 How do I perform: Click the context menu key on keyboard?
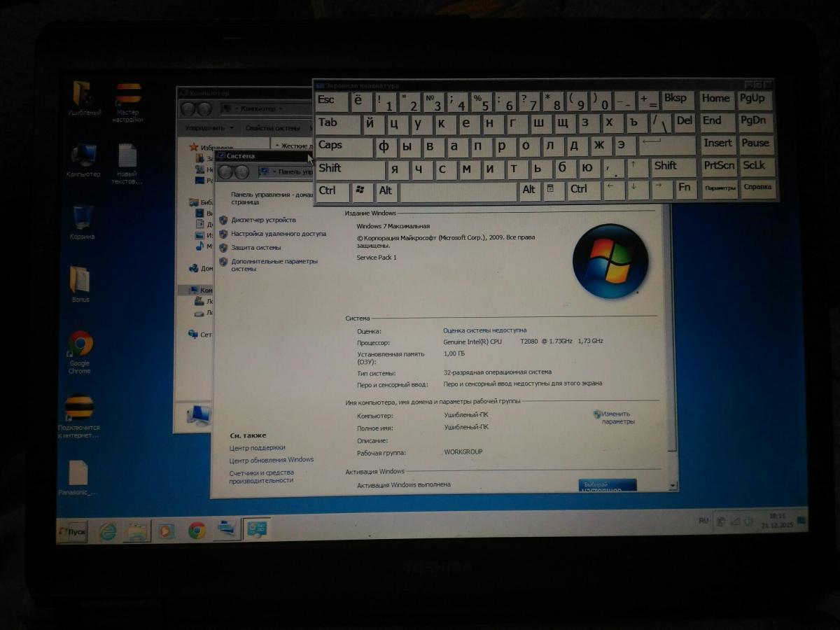(x=554, y=190)
